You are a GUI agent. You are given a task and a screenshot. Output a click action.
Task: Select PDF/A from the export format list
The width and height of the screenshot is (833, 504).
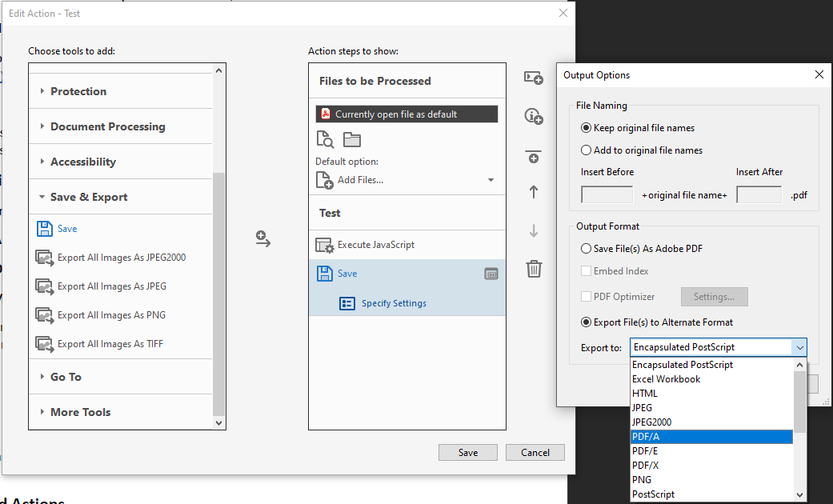646,437
